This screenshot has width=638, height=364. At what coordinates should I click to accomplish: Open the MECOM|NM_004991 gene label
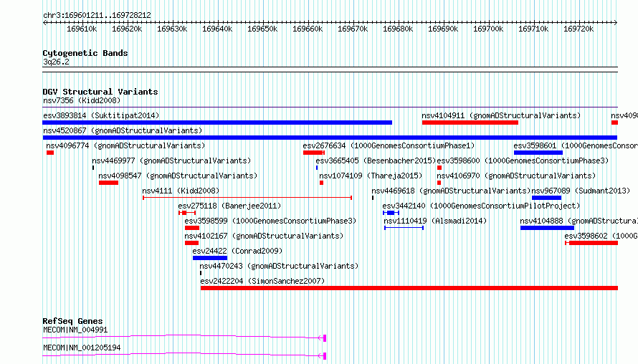[x=75, y=330]
